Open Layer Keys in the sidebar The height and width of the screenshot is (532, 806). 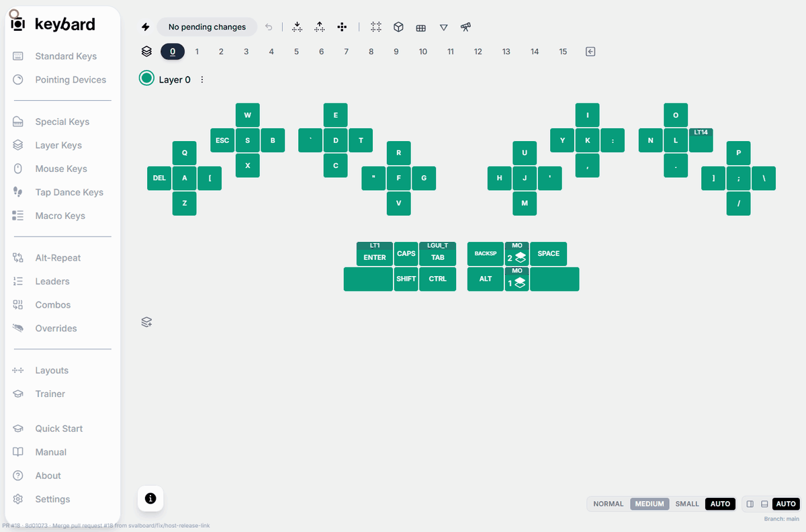(60, 145)
